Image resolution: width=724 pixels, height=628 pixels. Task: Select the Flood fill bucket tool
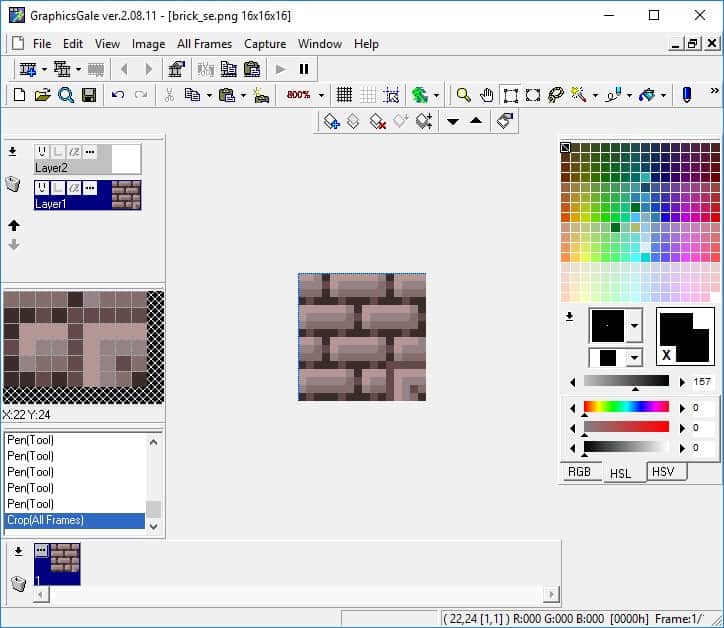pyautogui.click(x=647, y=95)
